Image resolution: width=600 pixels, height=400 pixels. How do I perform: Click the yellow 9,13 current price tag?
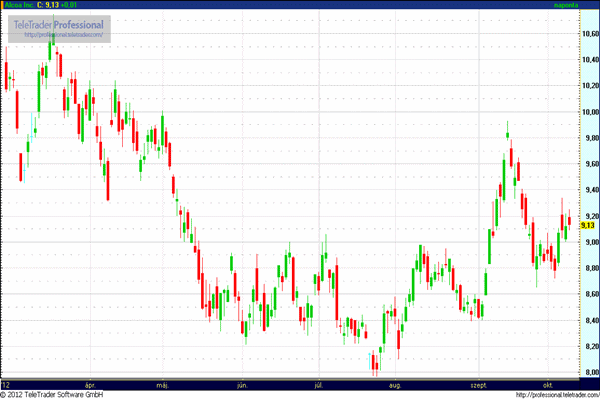click(588, 226)
